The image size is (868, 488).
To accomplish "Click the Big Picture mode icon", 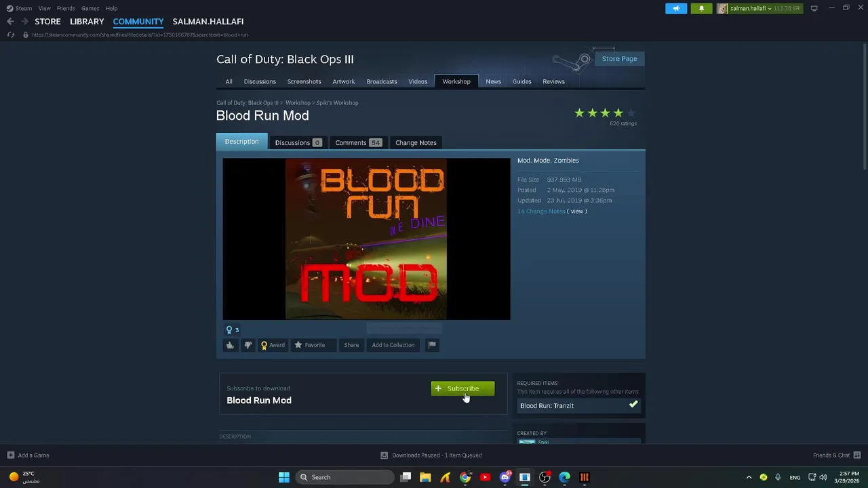I will click(x=814, y=8).
